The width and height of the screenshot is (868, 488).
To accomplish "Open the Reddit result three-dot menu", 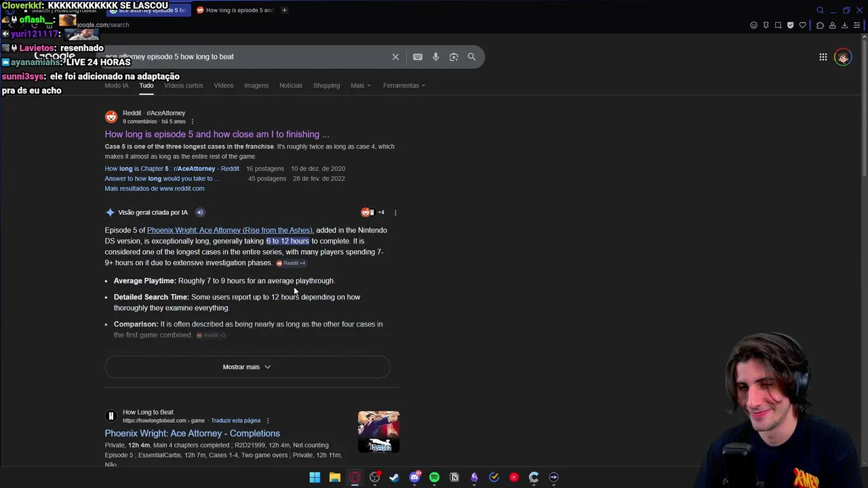I will pyautogui.click(x=192, y=121).
